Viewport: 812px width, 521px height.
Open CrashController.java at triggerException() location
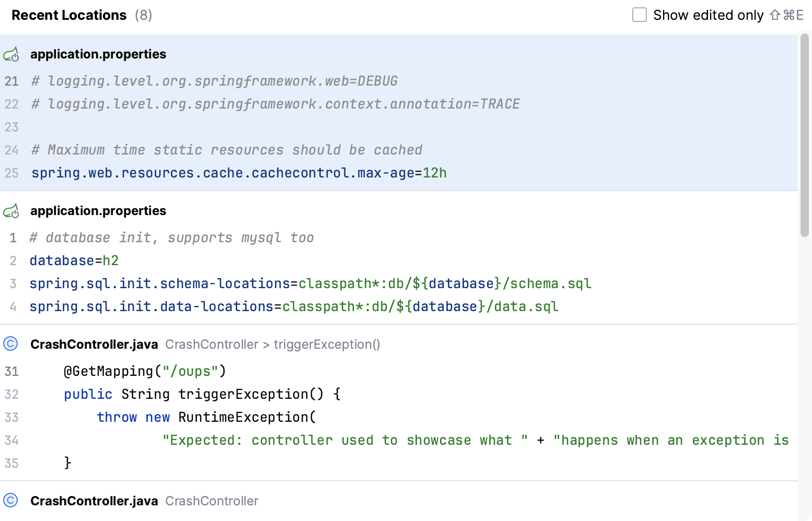pos(94,345)
